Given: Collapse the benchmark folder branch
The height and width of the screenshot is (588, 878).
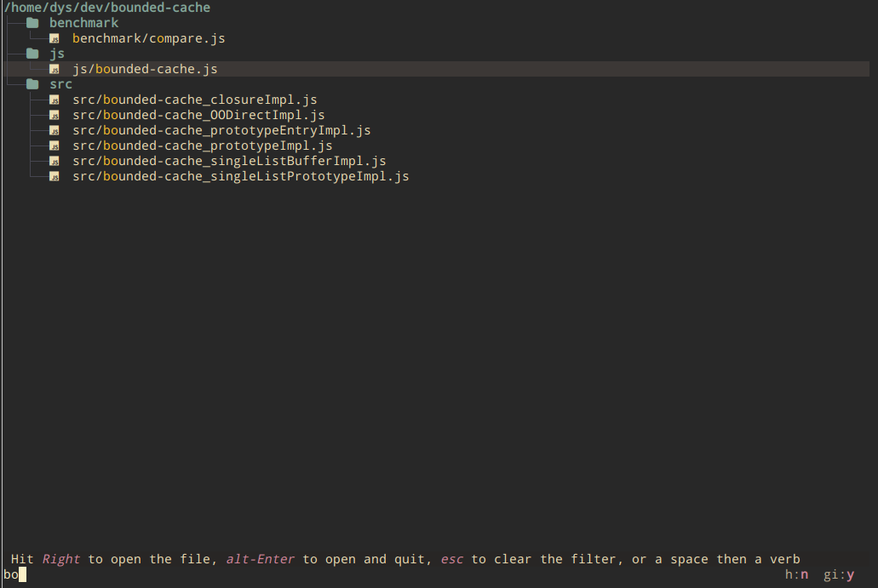Looking at the screenshot, I should coord(83,22).
